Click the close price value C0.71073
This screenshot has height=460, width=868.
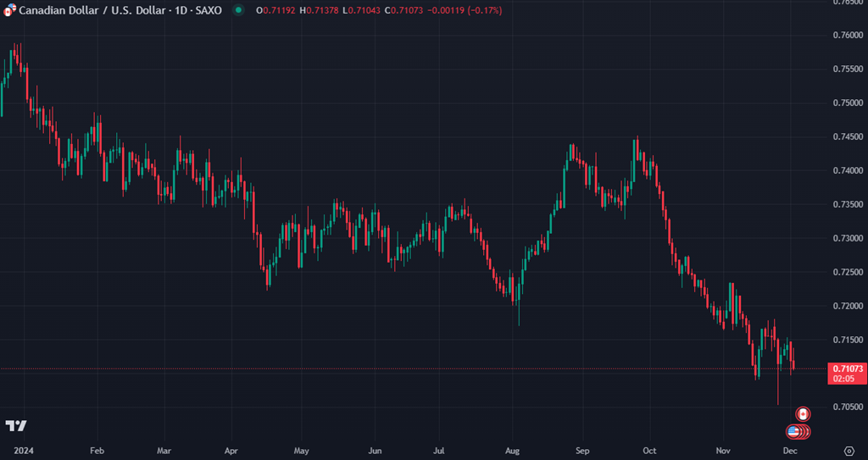(x=405, y=10)
